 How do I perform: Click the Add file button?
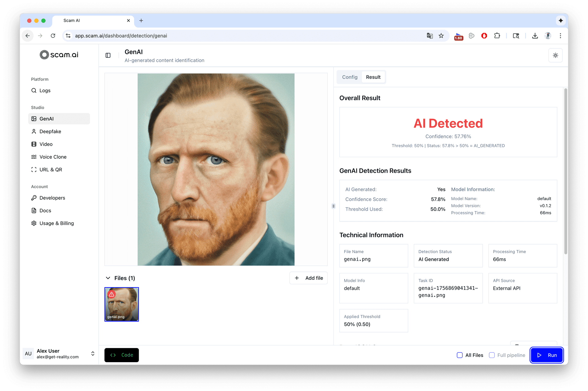point(308,278)
